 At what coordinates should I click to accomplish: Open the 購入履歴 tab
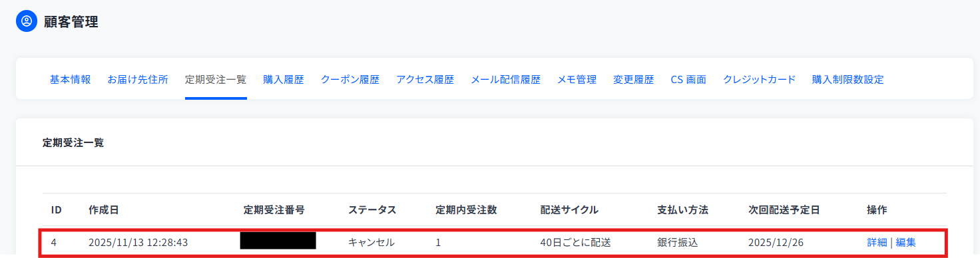click(284, 80)
